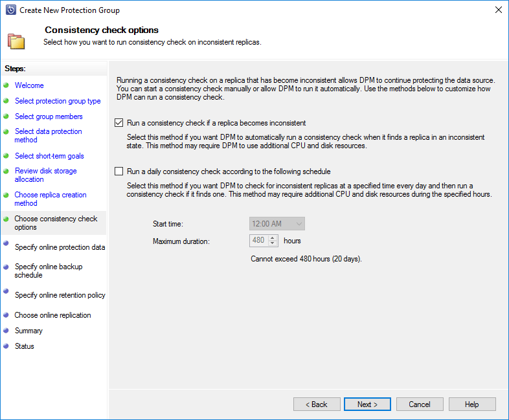Click the 'Start time:' label
Screen dimensions: 509x420
(x=168, y=224)
